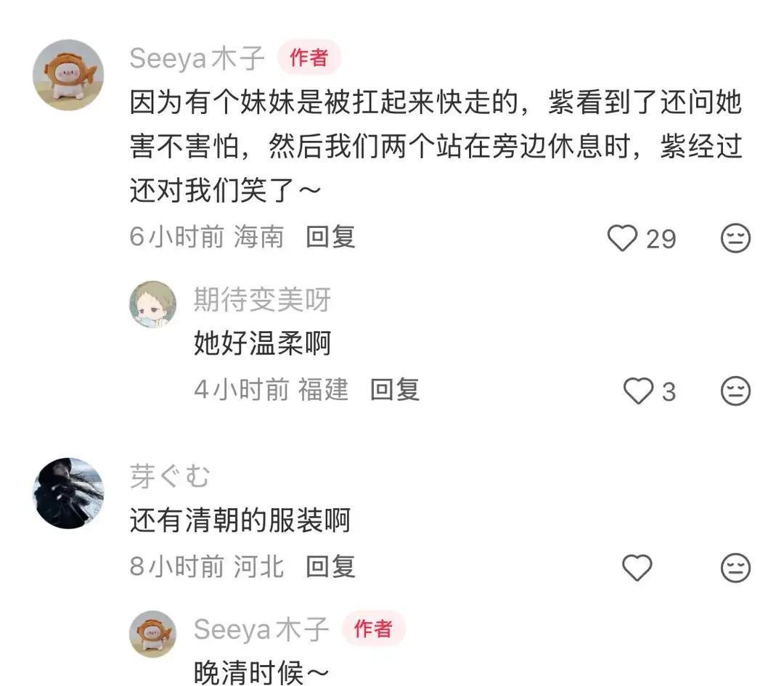
Task: Like the 还有清朝的服装啊 comment
Action: pos(637,568)
